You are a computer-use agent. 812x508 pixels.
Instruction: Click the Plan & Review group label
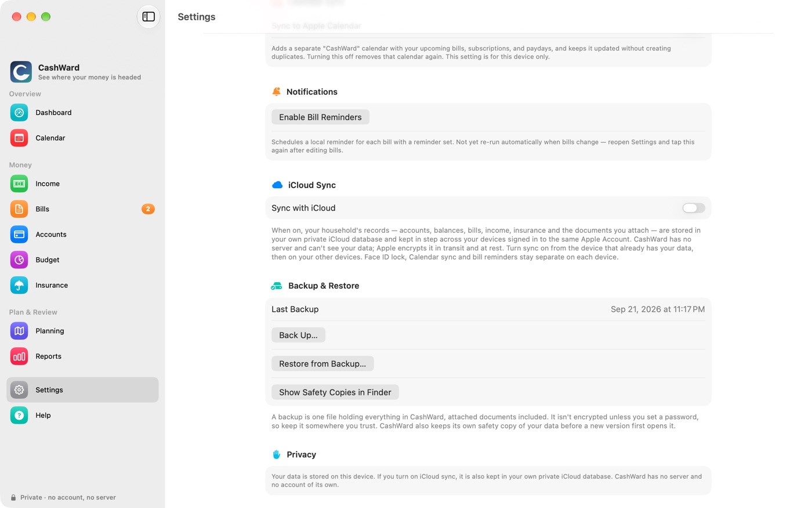point(33,312)
